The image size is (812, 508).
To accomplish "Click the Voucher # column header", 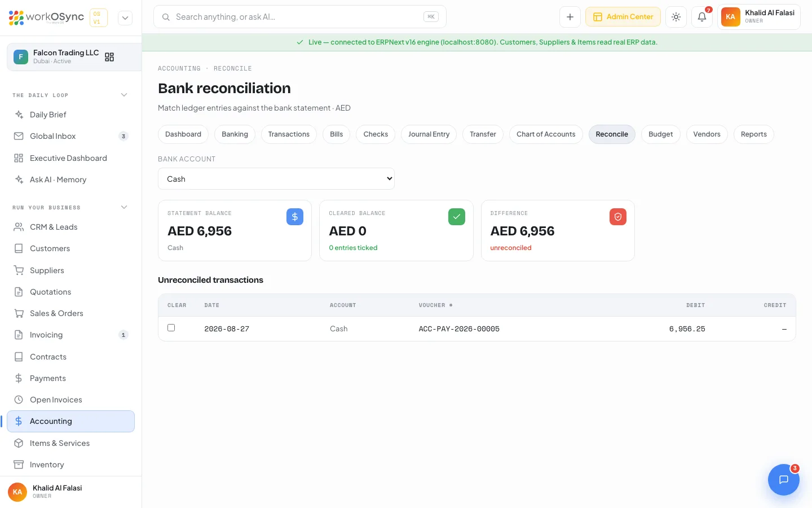I will [x=435, y=305].
